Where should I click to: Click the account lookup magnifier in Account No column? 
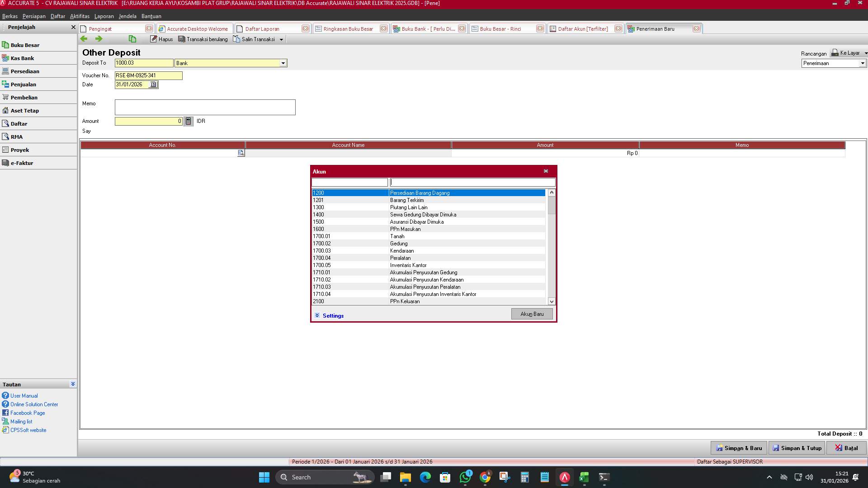pos(241,153)
